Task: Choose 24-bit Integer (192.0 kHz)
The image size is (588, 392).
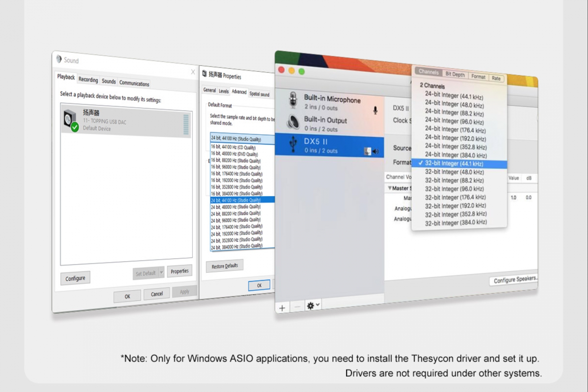Action: coord(456,138)
